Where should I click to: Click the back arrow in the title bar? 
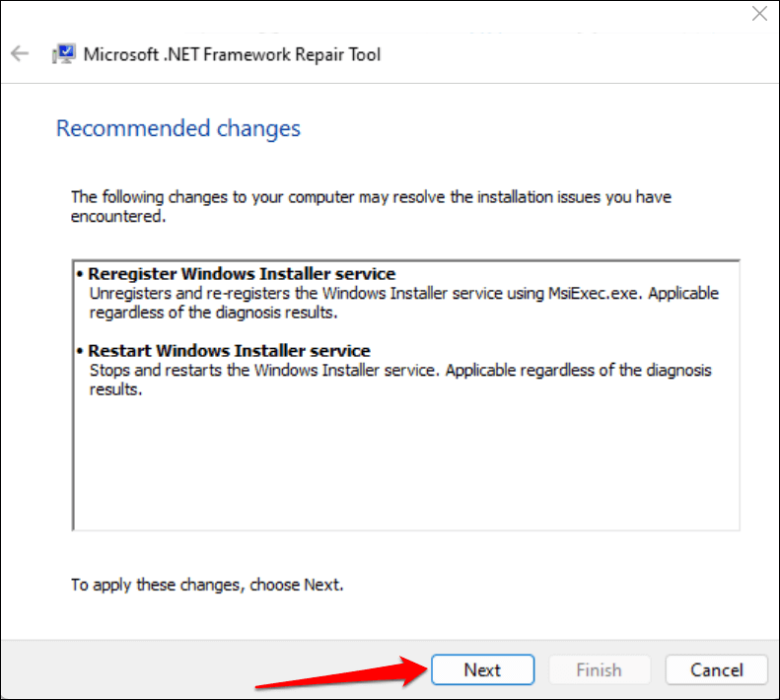point(20,53)
